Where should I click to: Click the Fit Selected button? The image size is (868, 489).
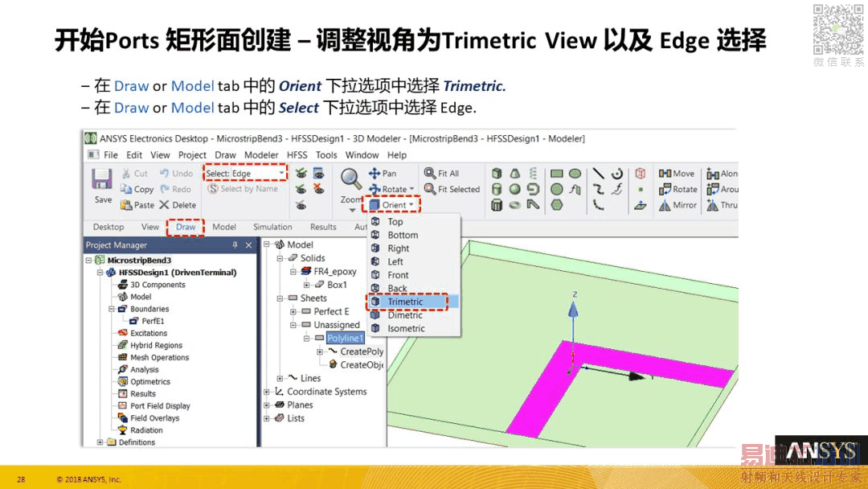(x=452, y=189)
